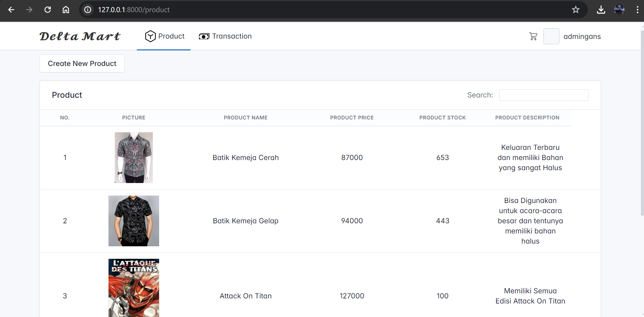
Task: Open the browser three-dot menu
Action: 637,10
